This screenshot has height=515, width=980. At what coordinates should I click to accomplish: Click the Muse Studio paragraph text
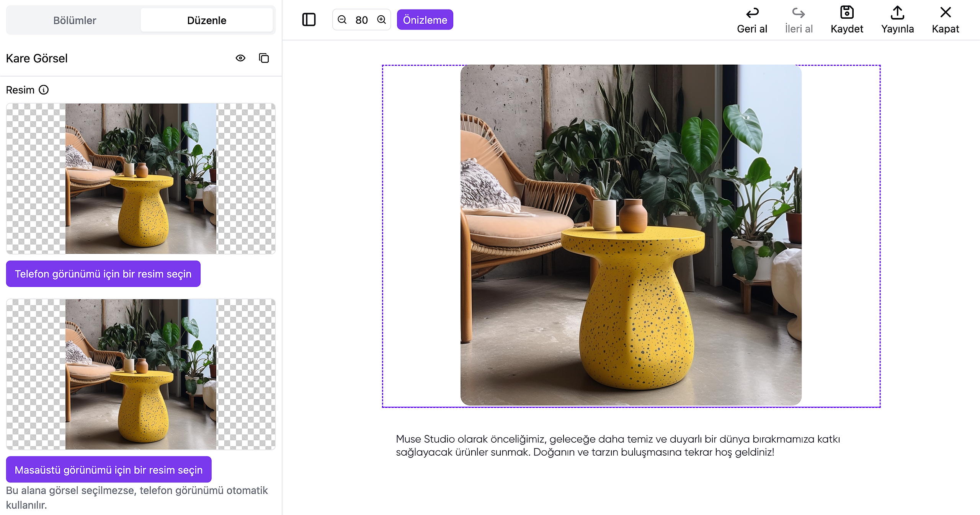[617, 445]
